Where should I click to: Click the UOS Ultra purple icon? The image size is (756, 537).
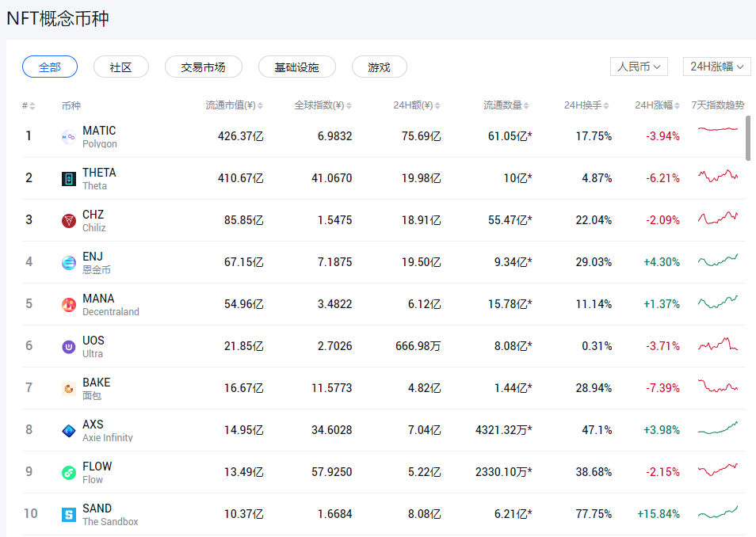click(69, 347)
